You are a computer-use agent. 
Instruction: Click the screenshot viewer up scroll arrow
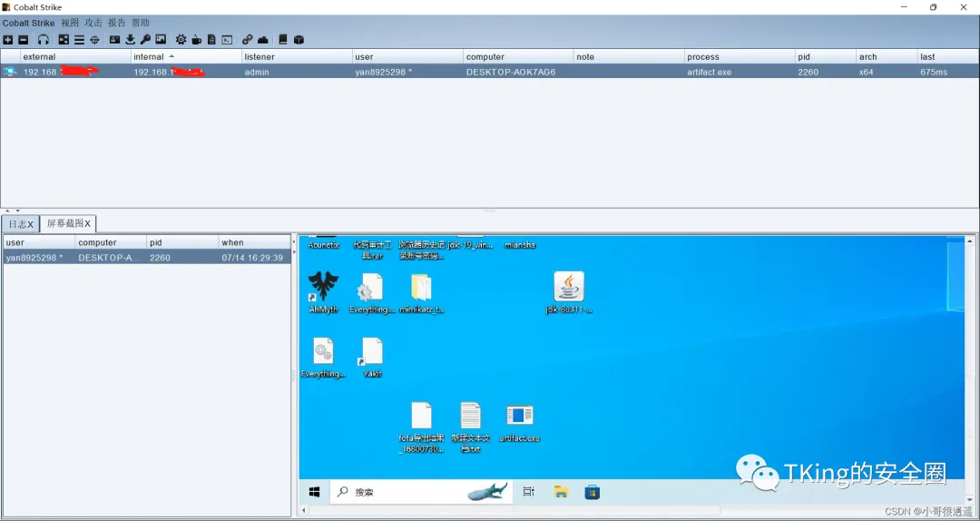pos(970,241)
